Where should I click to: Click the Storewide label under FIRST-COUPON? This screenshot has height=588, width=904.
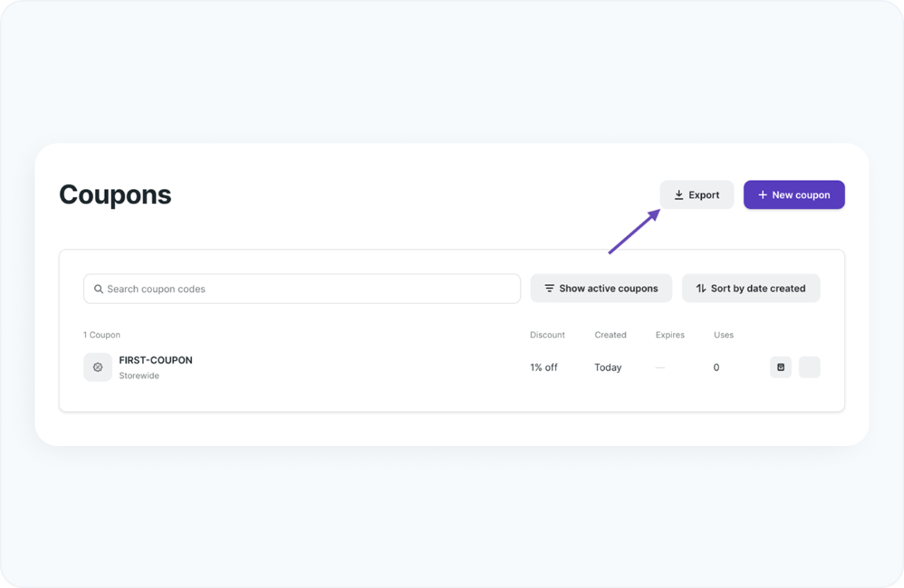pos(139,376)
